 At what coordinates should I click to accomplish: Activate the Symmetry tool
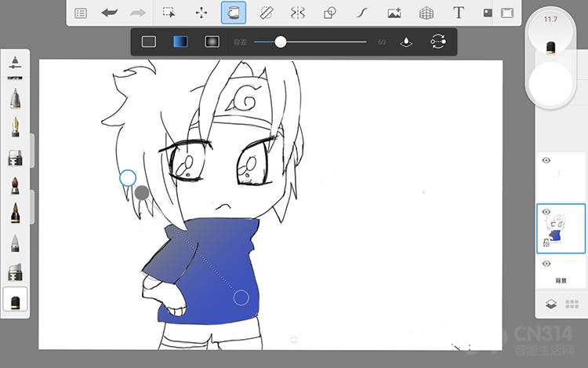coord(298,13)
